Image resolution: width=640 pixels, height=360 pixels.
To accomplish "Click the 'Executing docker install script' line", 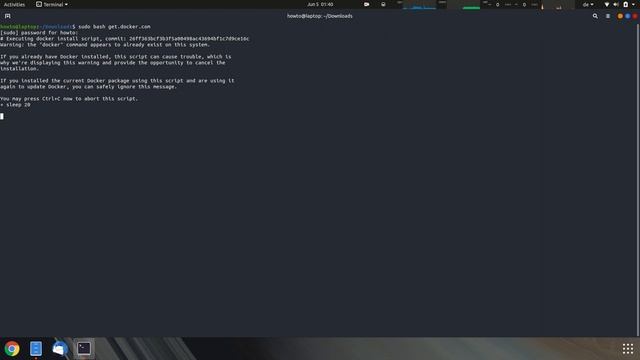I will click(124, 39).
